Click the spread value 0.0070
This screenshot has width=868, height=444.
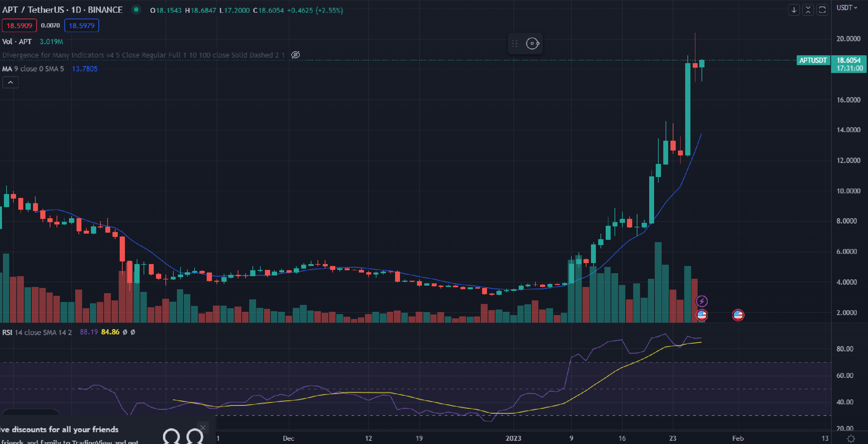(x=51, y=26)
